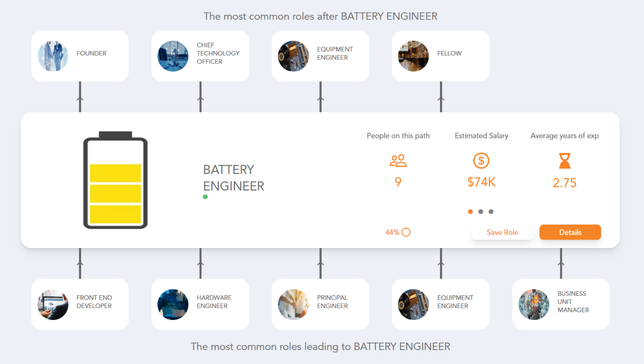Open the Founder role thumbnail image
Viewport: 644px width, 364px height.
(53, 56)
